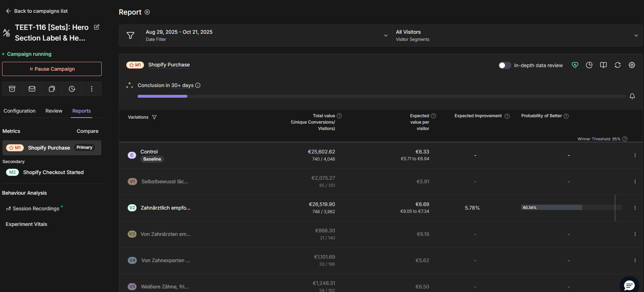Click the Campaign running status text
644x292 pixels.
[29, 54]
